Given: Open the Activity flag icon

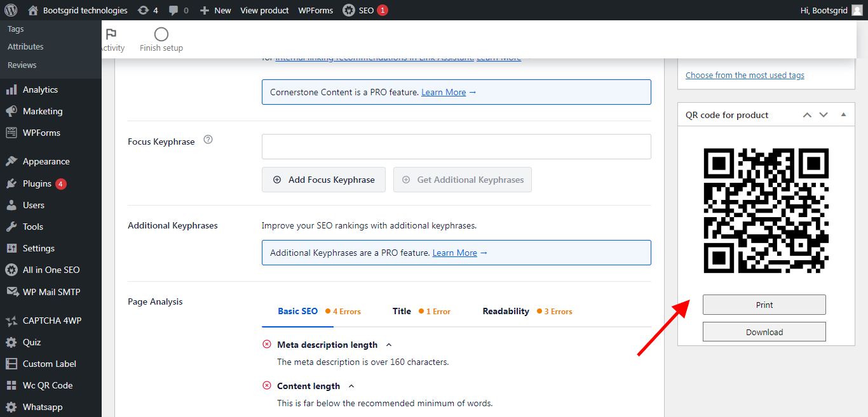Looking at the screenshot, I should pos(111,34).
